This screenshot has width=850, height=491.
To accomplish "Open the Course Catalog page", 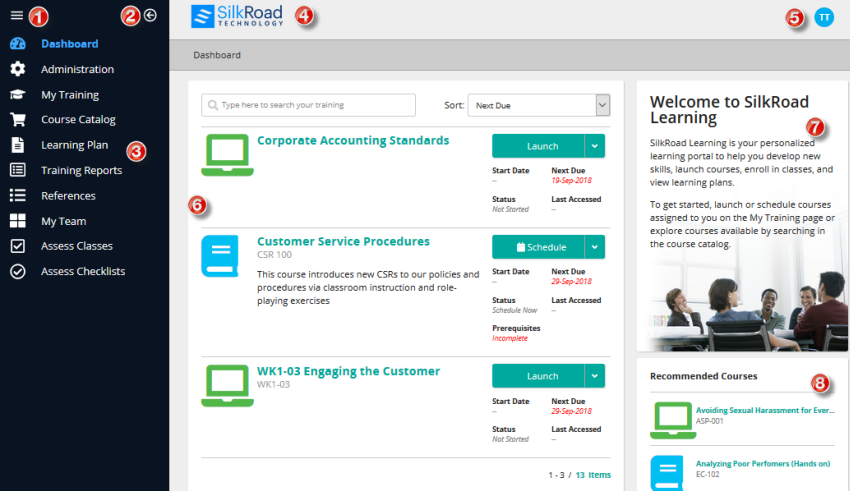I will tap(78, 119).
